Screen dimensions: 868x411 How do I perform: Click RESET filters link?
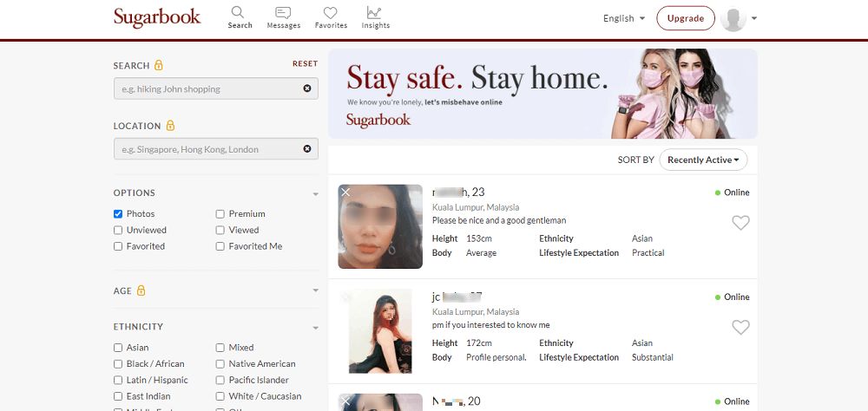pos(305,63)
